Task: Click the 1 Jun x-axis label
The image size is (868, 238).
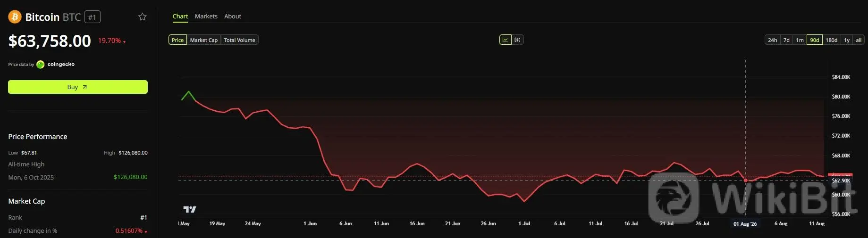Action: (310, 223)
